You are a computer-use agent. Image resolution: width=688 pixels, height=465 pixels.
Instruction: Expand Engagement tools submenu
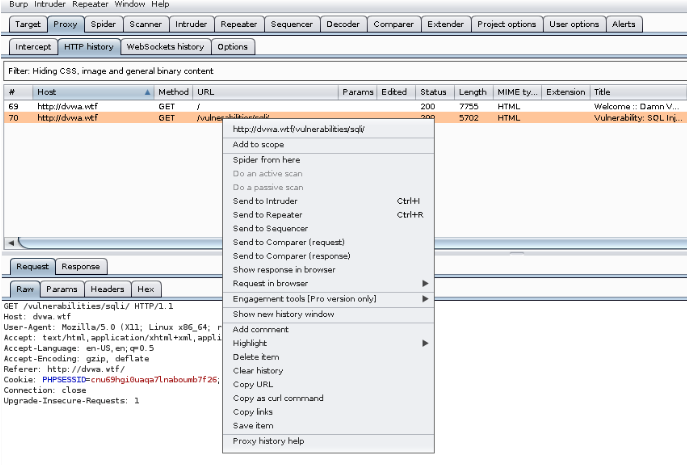click(329, 299)
